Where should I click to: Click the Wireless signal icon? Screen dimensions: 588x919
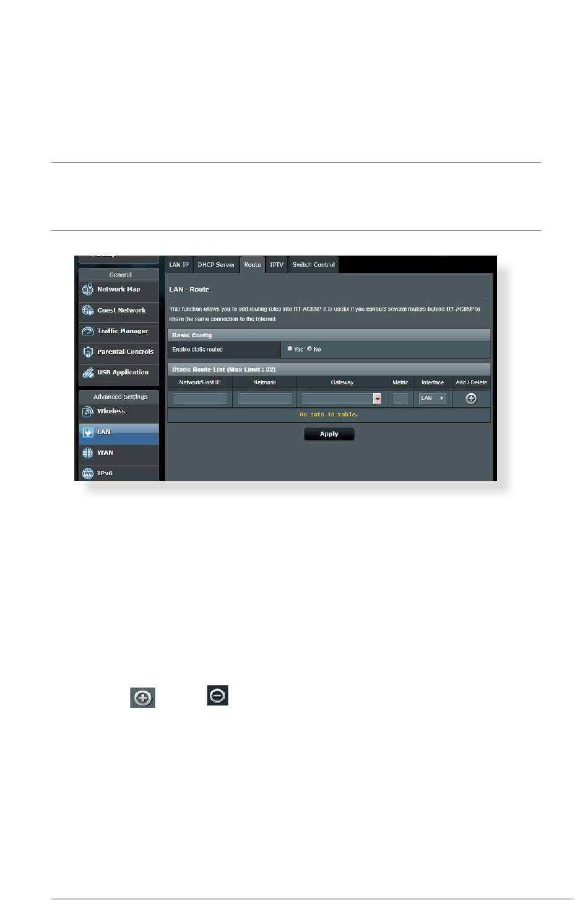click(x=88, y=412)
